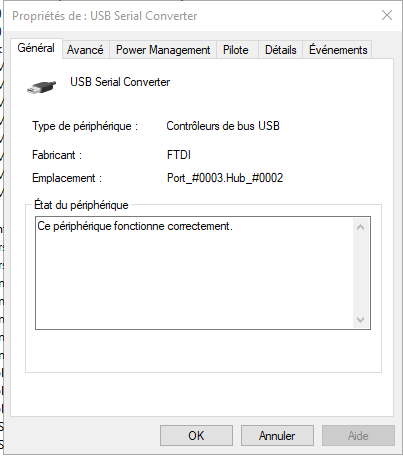Click the status scrollbar track

pyautogui.click(x=360, y=274)
